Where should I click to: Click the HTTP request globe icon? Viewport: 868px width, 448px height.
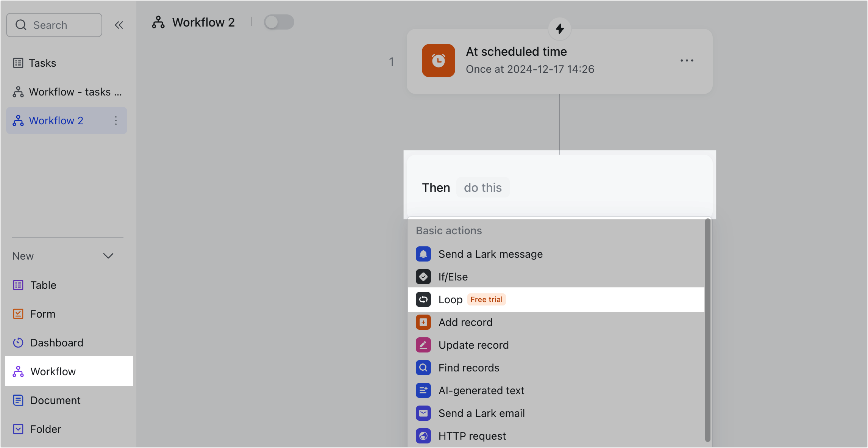pos(423,435)
